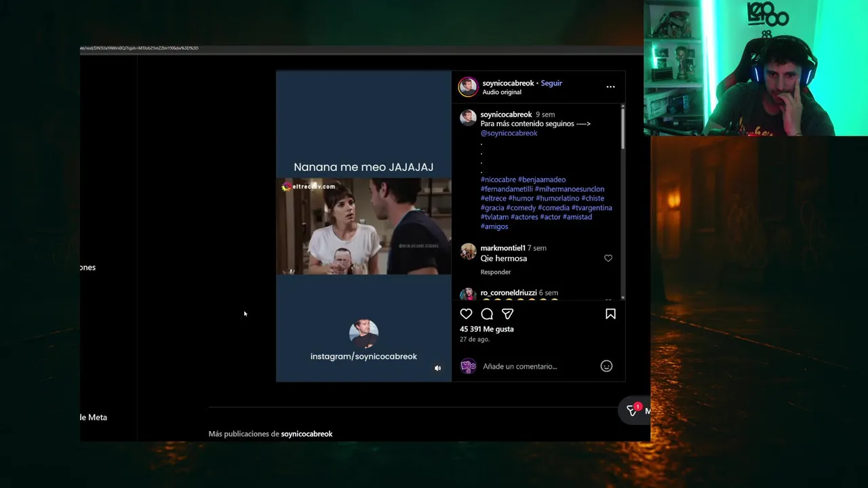The width and height of the screenshot is (868, 488).
Task: Open the #actores hashtag
Action: (x=525, y=217)
